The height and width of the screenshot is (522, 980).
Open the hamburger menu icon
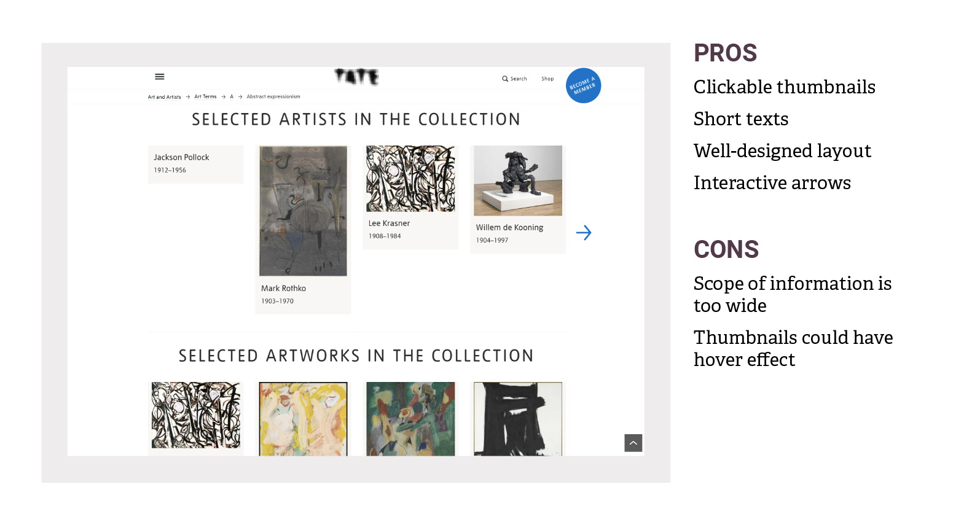click(x=160, y=77)
